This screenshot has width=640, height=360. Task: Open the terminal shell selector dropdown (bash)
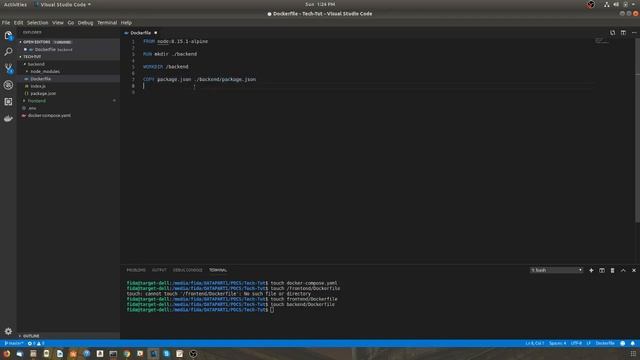[556, 270]
